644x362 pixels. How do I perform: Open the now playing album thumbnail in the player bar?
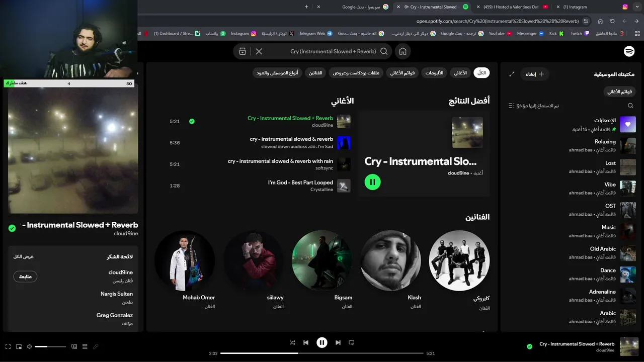click(629, 346)
